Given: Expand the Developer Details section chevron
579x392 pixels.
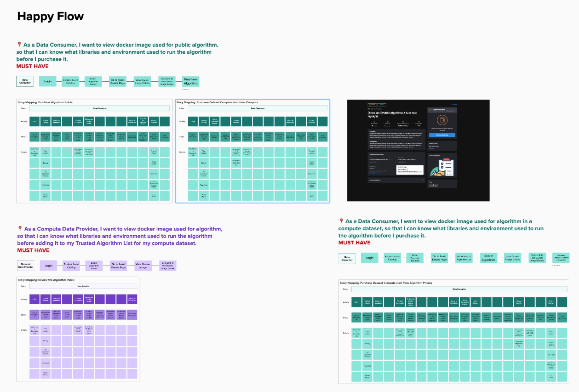Looking at the screenshot, I should click(x=423, y=180).
